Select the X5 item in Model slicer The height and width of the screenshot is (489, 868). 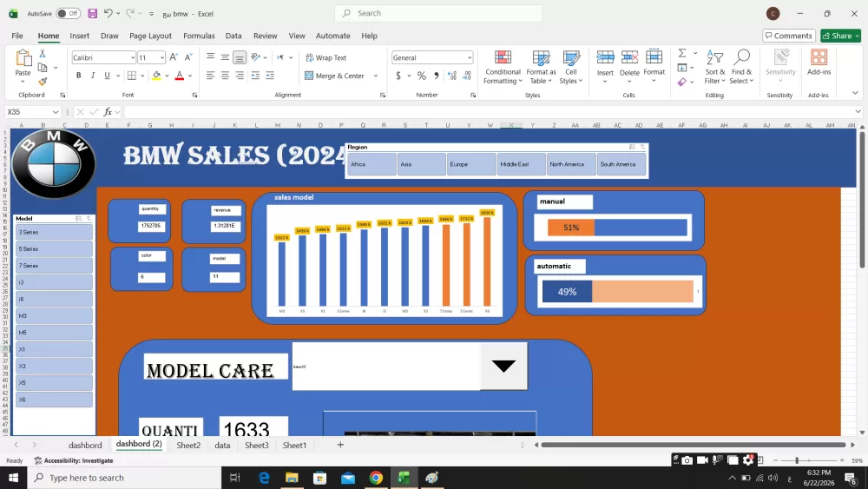[54, 383]
